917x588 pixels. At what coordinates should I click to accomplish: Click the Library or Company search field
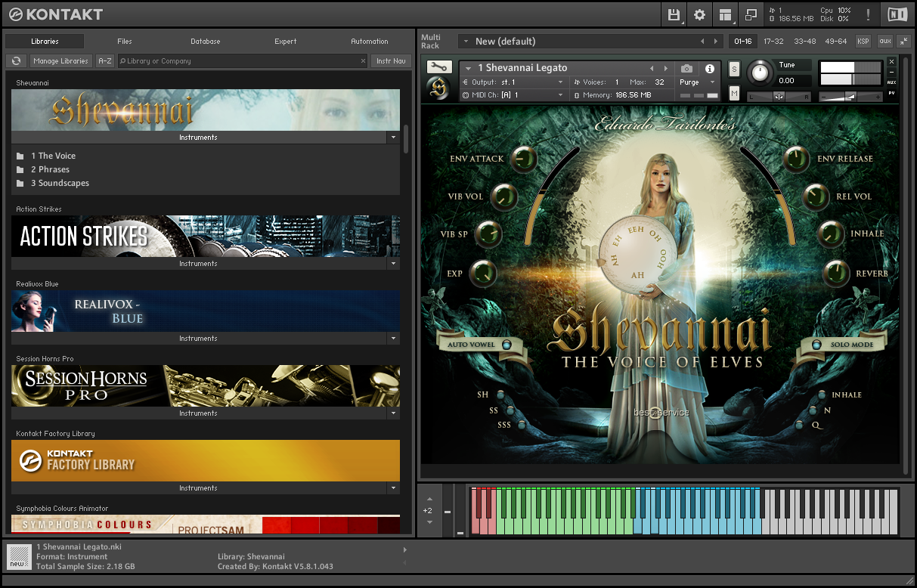242,60
